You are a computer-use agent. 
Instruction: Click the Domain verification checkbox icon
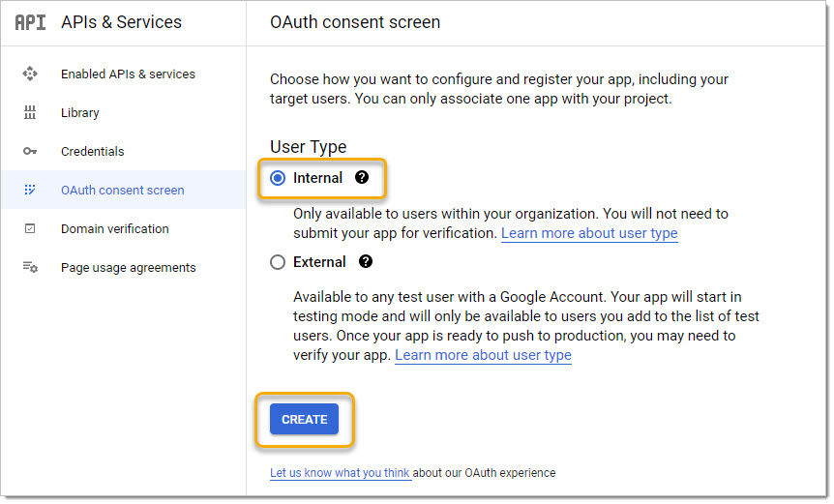[x=30, y=228]
